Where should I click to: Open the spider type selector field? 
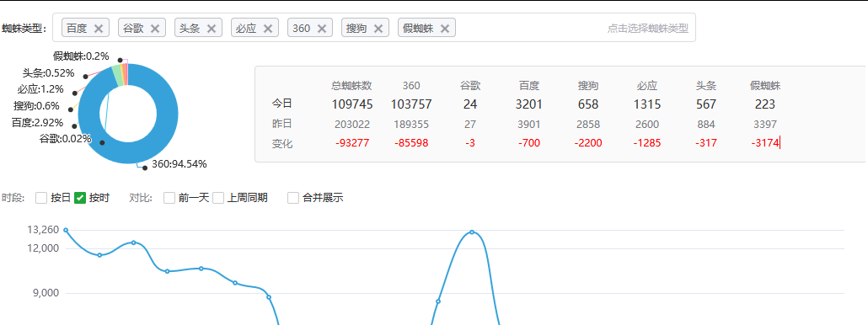[373, 28]
